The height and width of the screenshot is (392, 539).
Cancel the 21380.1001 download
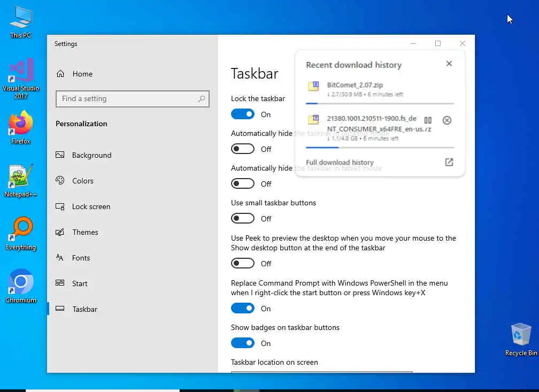coord(447,120)
